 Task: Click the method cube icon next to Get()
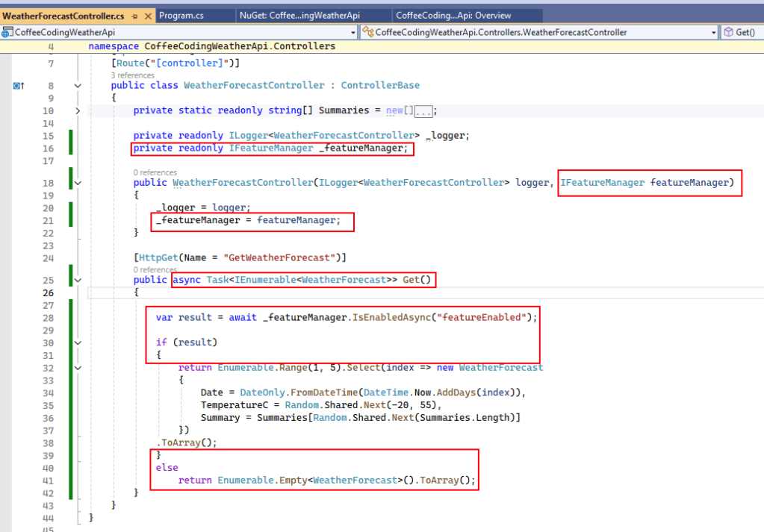pos(729,32)
